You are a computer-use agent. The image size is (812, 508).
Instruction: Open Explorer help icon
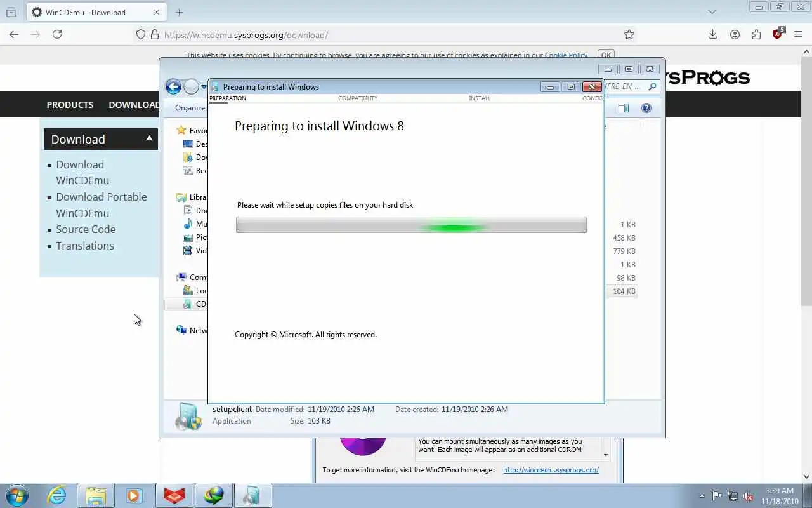click(x=646, y=108)
